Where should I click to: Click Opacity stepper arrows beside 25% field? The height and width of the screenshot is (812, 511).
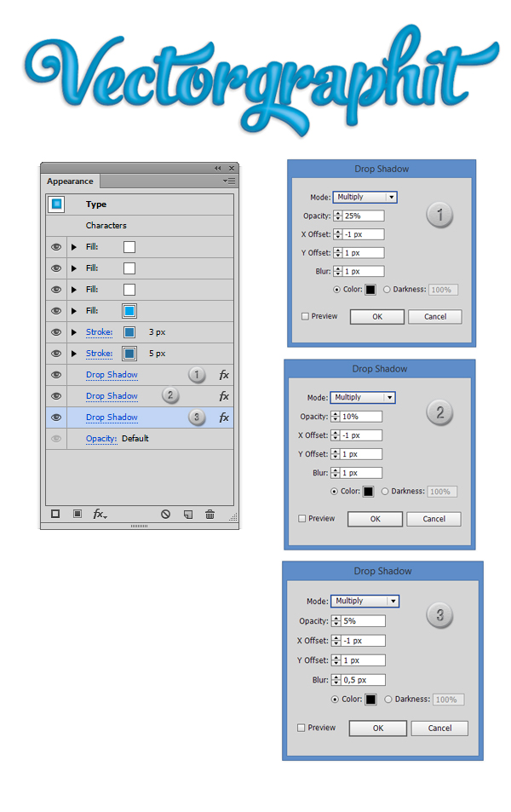(x=338, y=216)
